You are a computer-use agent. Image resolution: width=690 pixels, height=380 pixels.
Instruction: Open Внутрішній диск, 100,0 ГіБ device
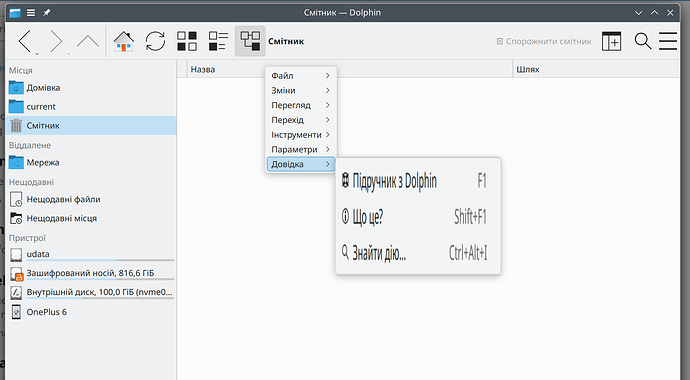92,292
